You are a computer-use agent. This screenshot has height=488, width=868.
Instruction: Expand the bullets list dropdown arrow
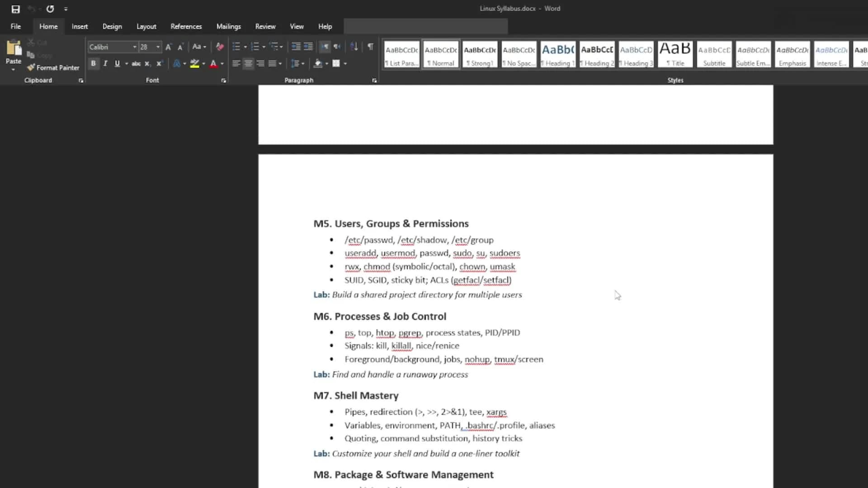coord(245,47)
